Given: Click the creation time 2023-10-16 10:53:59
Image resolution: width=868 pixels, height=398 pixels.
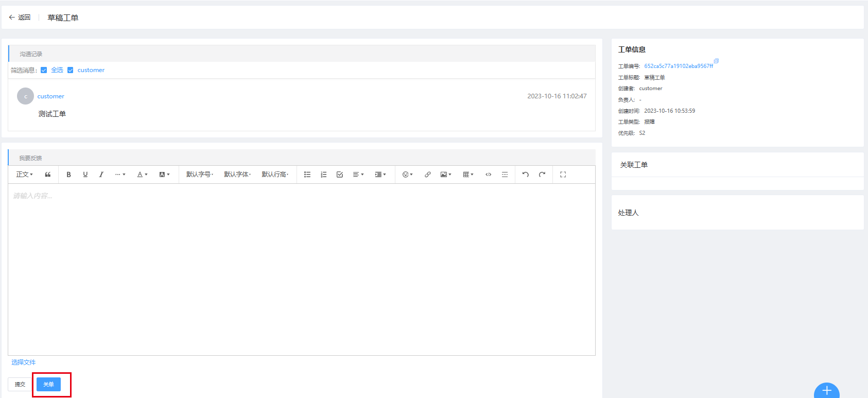Looking at the screenshot, I should tap(670, 111).
